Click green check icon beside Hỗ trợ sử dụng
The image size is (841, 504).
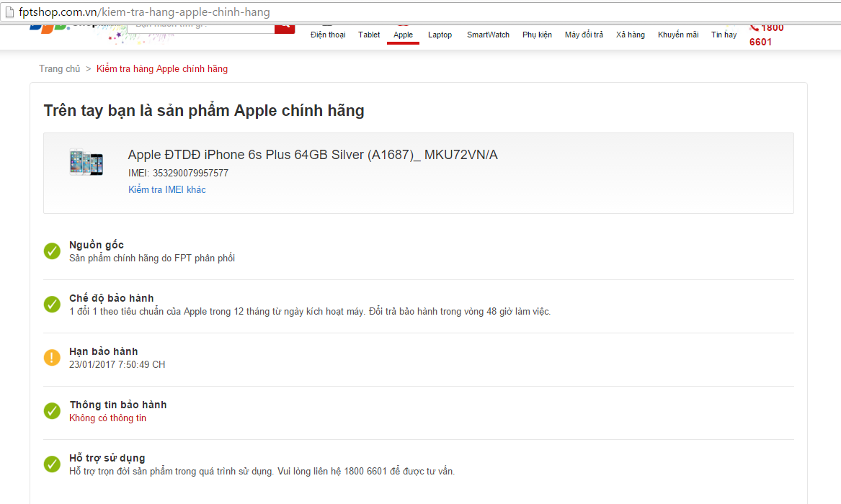[x=52, y=464]
